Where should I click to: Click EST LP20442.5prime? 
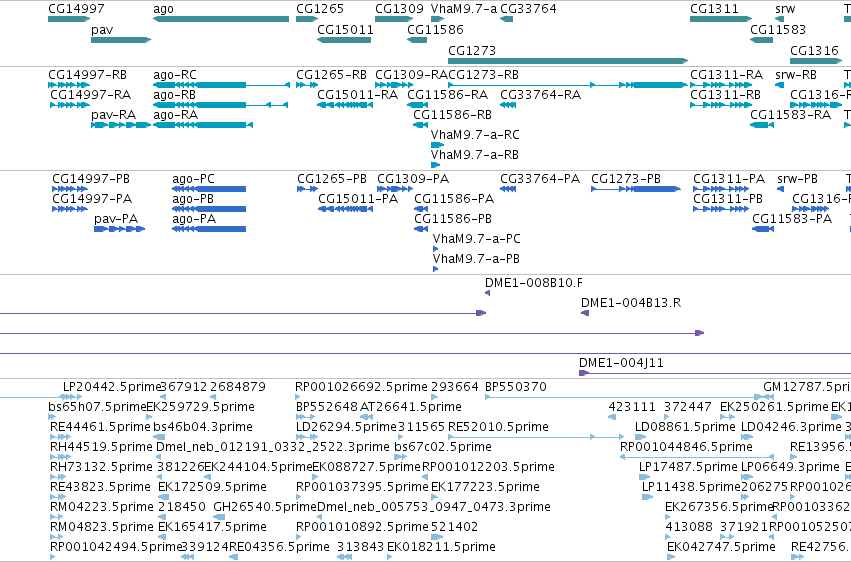(112, 387)
